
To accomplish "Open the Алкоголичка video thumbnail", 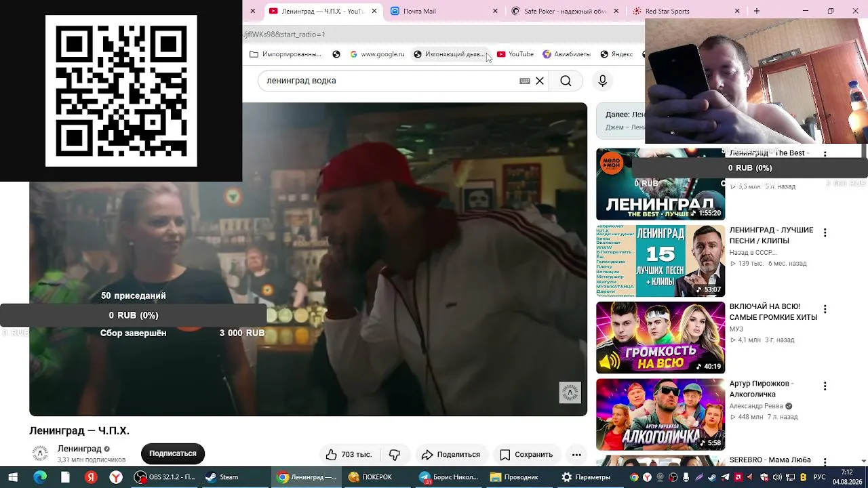I will 660,415.
